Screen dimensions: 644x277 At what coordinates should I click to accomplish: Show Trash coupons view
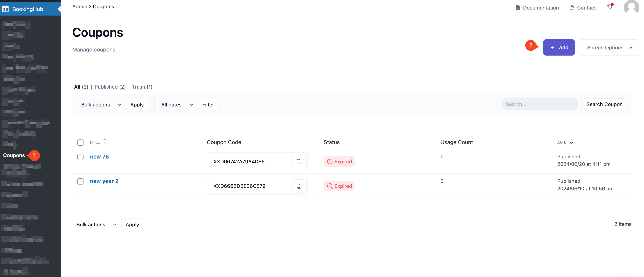pyautogui.click(x=142, y=87)
